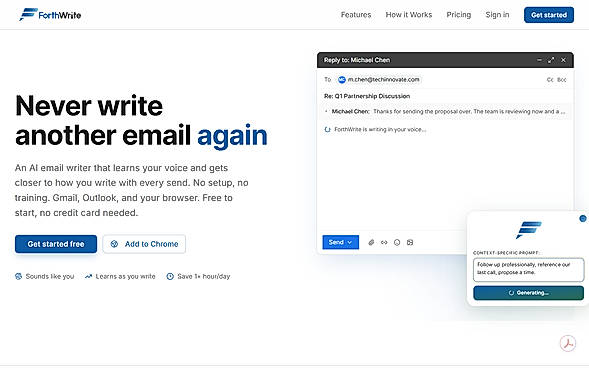Go to How it Works section

click(x=409, y=15)
